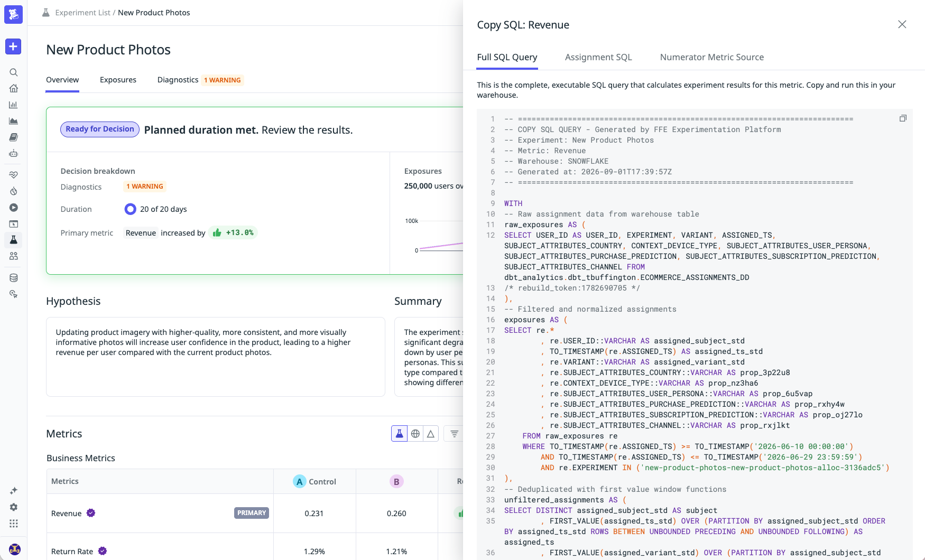The width and height of the screenshot is (925, 560).
Task: Click the purple plus create button
Action: (13, 46)
